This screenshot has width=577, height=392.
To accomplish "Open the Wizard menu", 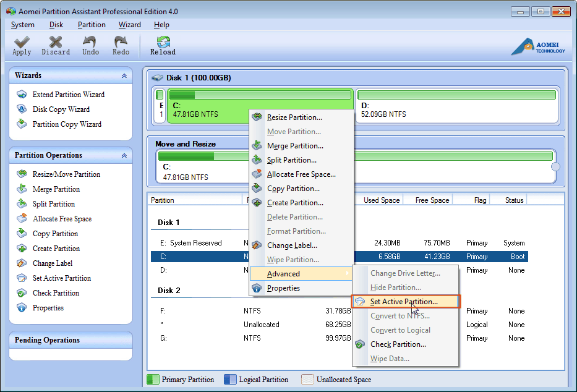I will coord(129,25).
